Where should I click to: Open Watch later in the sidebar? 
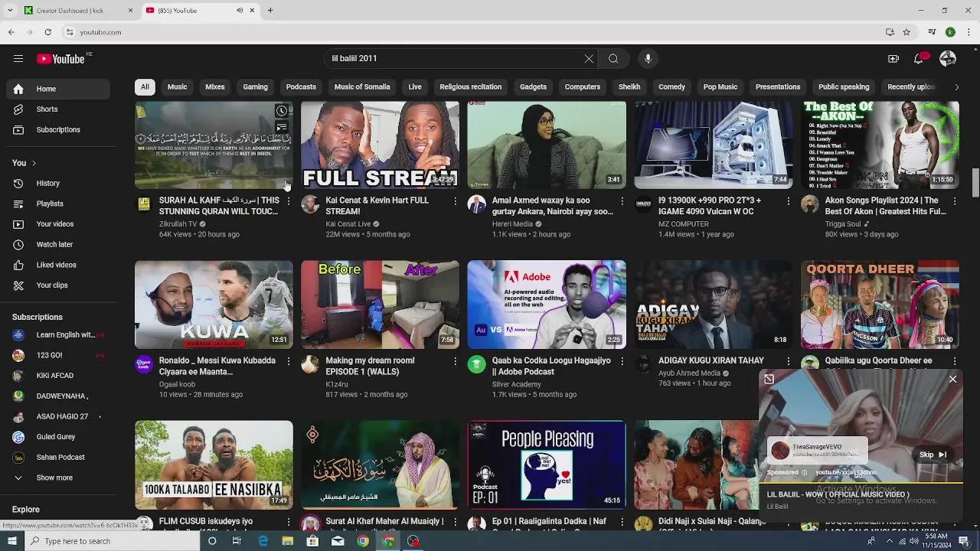[58, 244]
